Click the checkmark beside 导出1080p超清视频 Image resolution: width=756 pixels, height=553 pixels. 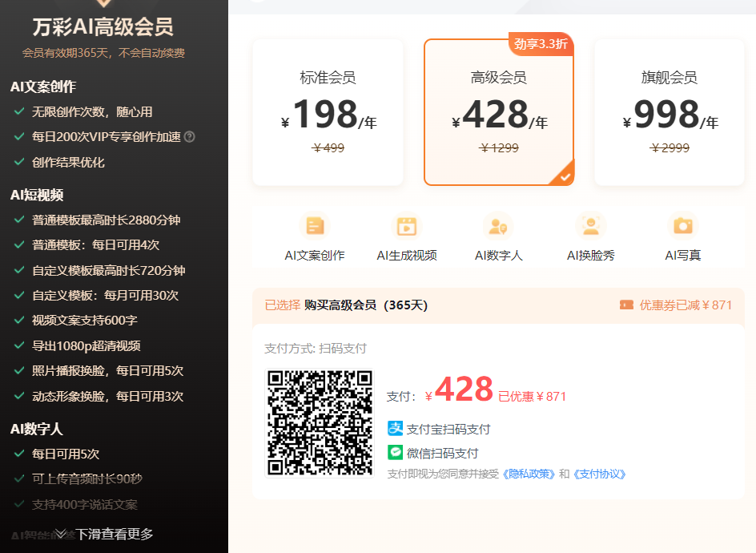19,345
